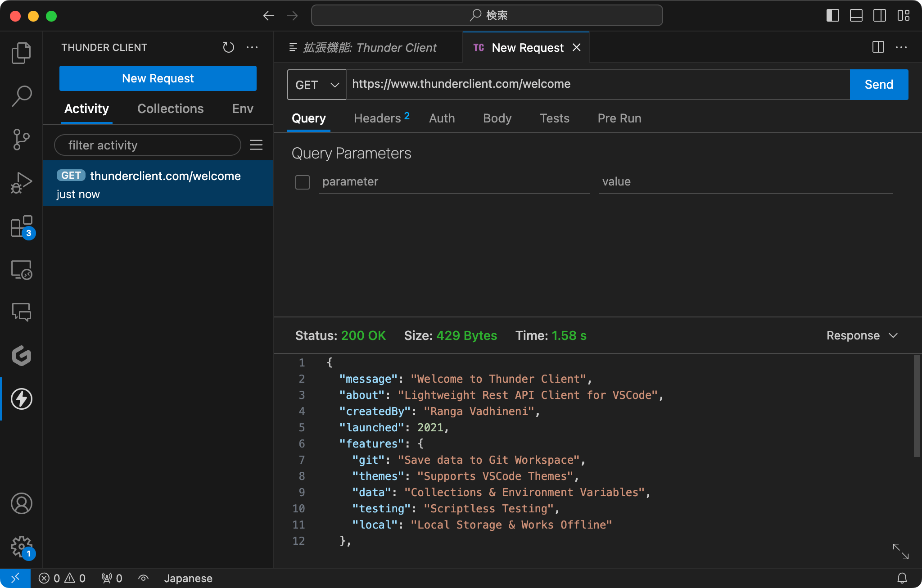Open errors and warnings status indicator
Viewport: 922px width, 588px height.
point(62,578)
